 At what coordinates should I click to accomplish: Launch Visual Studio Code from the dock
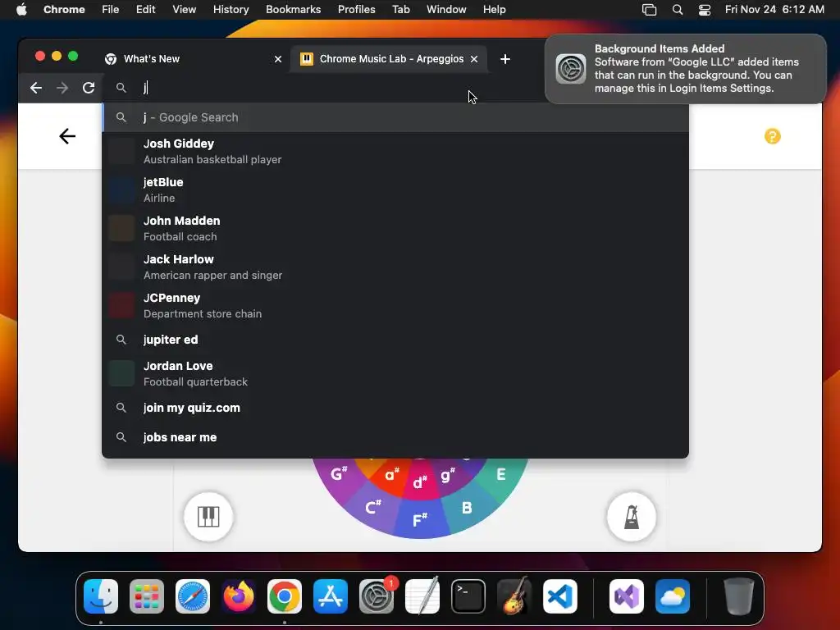(559, 596)
